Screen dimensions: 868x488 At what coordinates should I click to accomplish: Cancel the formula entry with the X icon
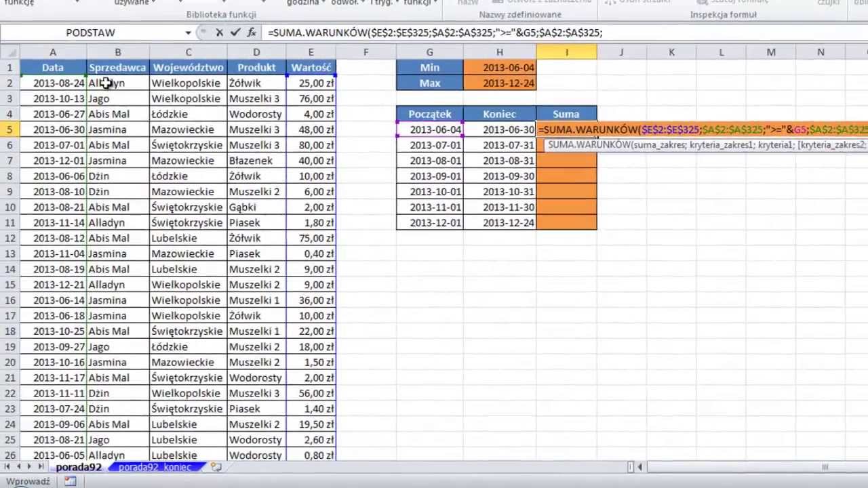click(x=219, y=33)
